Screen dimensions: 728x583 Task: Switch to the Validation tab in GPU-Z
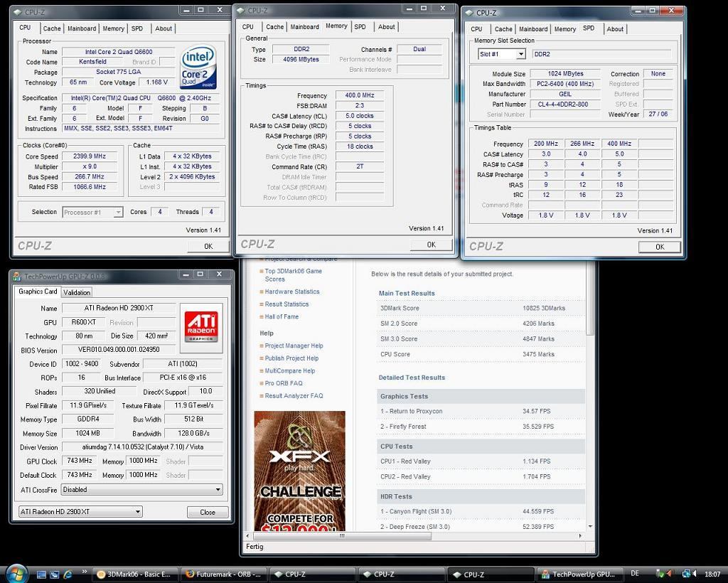(77, 292)
